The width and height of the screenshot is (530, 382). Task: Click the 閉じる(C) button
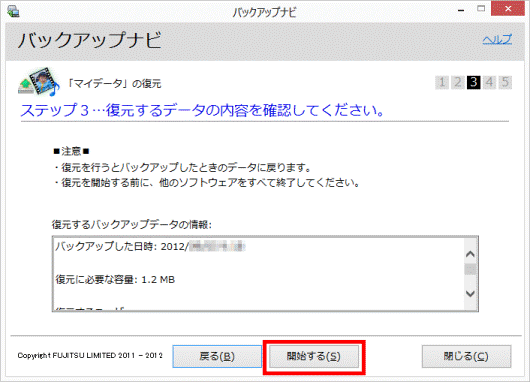point(466,356)
